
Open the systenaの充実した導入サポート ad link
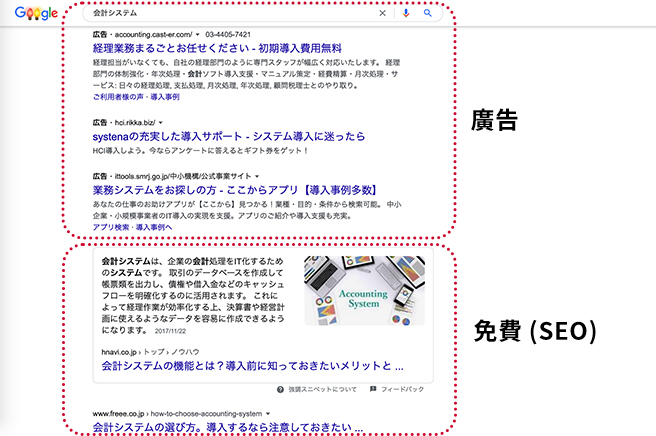[229, 136]
